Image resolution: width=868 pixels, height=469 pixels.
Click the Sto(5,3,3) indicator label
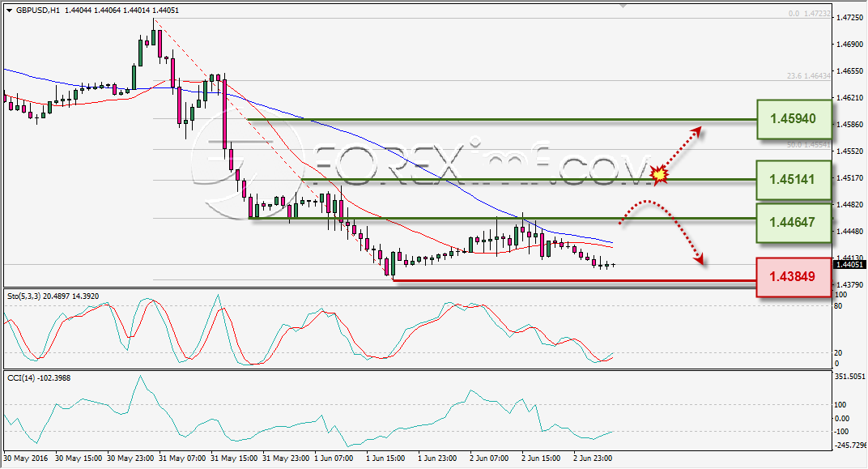53,296
